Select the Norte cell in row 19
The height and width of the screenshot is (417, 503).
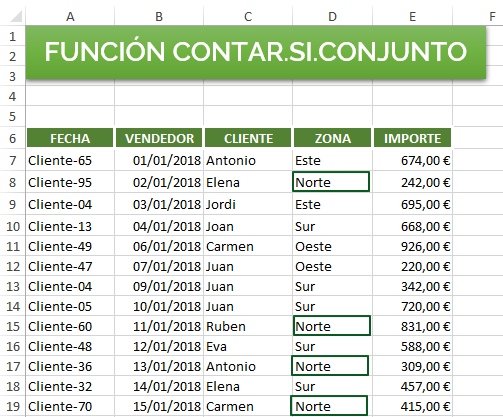click(x=329, y=406)
